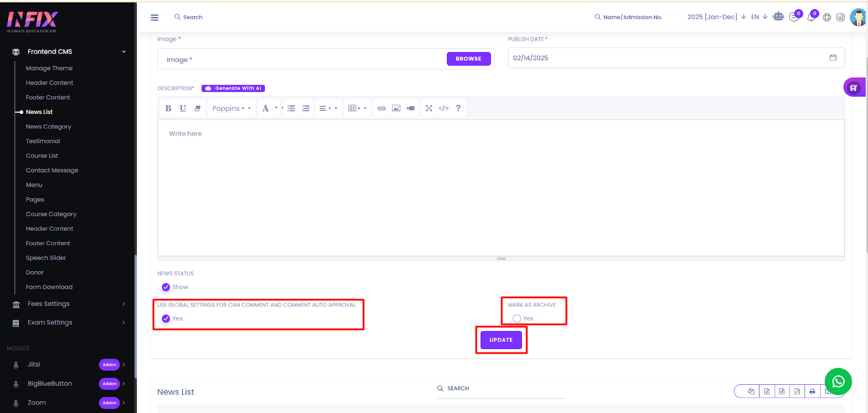Select Mark As Archive Yes option

coord(517,319)
